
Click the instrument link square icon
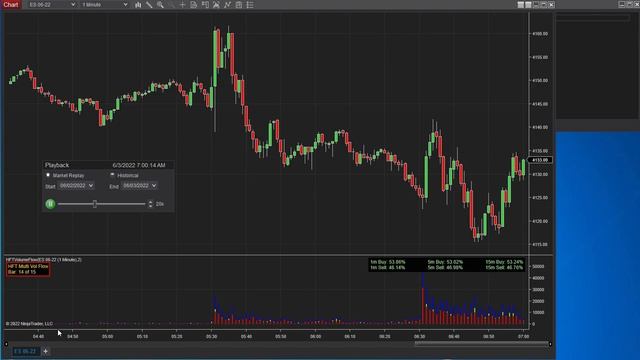pyautogui.click(x=521, y=4)
